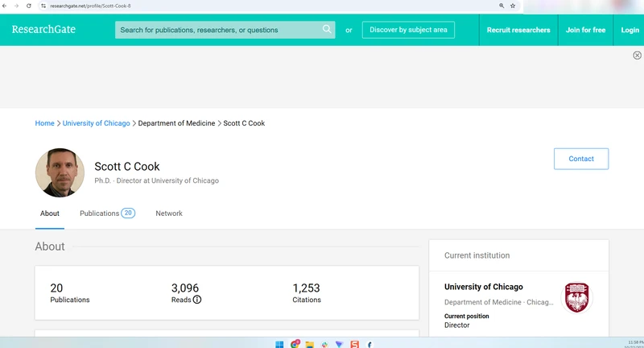Open the Home breadcrumb link
This screenshot has width=644, height=348.
pos(44,123)
